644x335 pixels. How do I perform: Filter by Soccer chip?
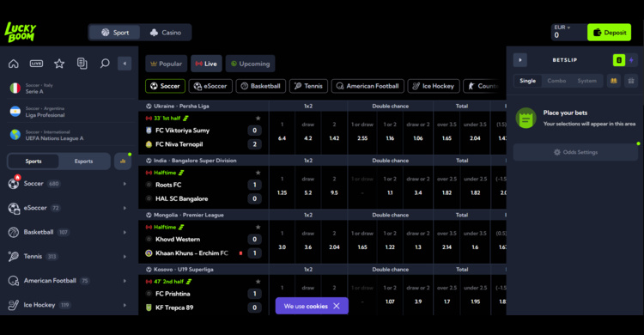pos(165,86)
